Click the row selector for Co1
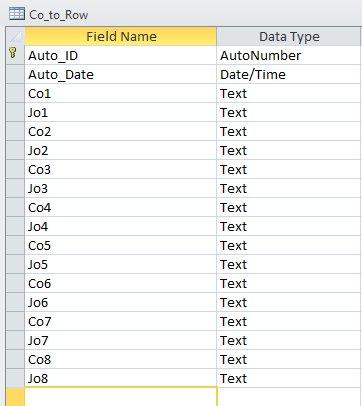The image size is (362, 406). pos(15,93)
